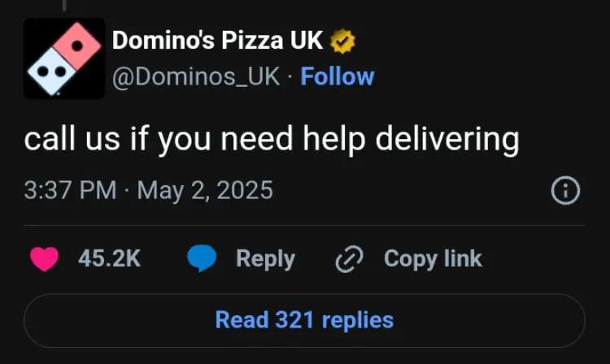
Task: Click the tweet text about delivering
Action: pos(271,140)
